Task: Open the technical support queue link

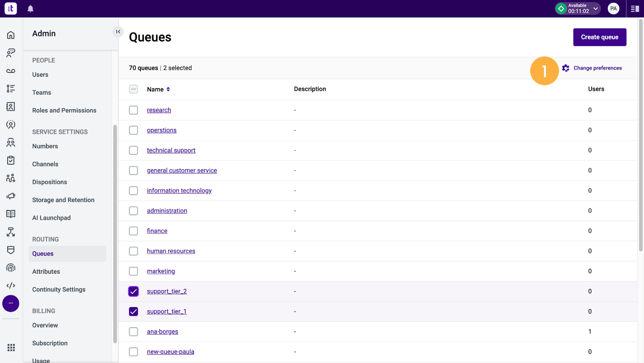Action: pos(171,151)
